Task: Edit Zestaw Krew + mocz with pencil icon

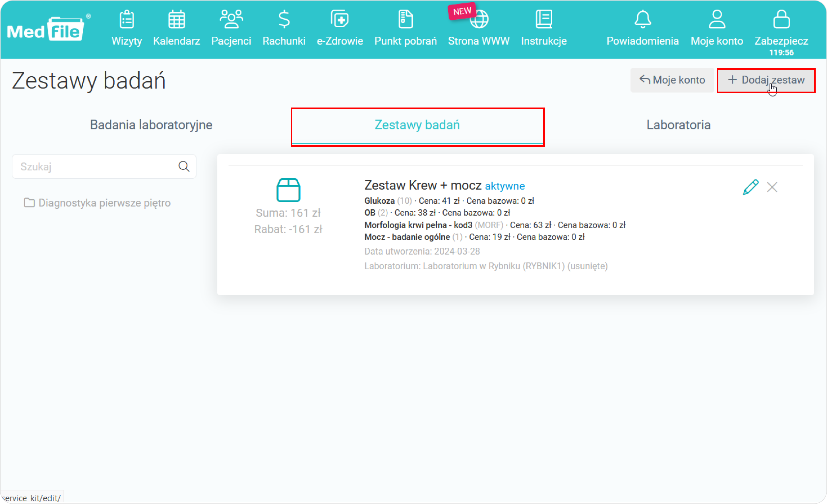Action: [750, 187]
